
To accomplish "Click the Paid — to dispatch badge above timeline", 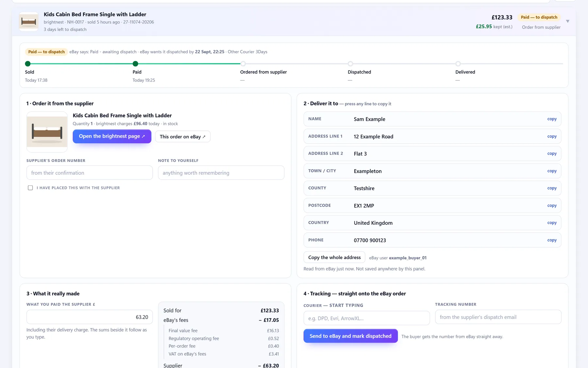I will [x=46, y=52].
